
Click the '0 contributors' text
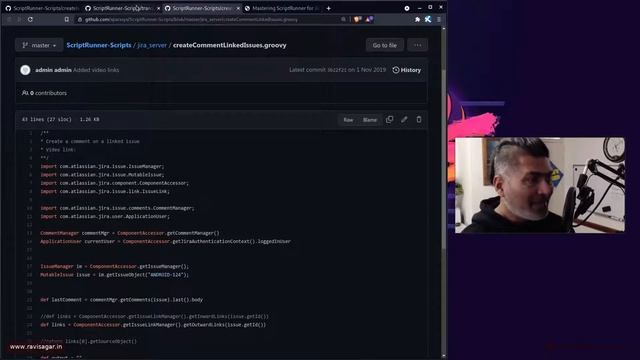48,93
